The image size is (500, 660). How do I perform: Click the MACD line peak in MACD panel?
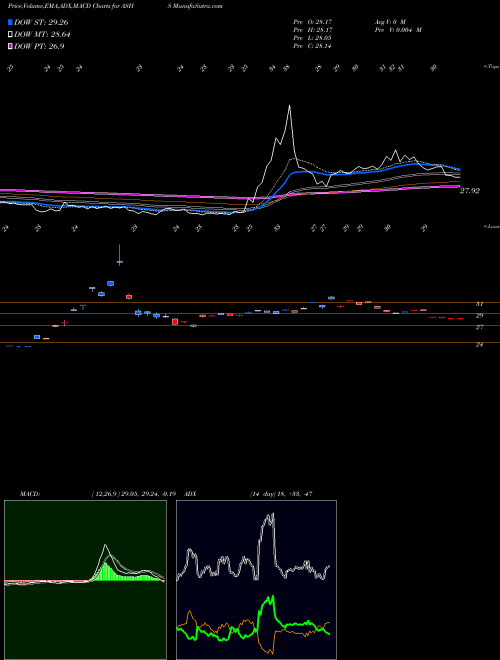[x=105, y=546]
